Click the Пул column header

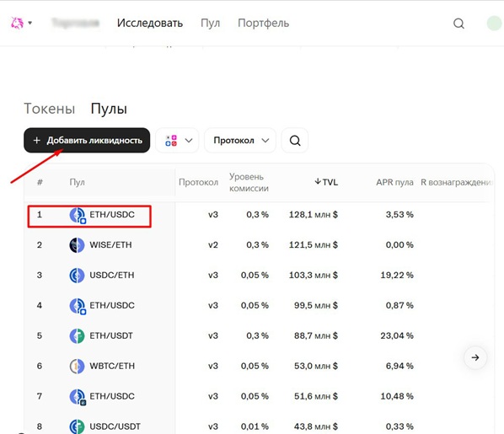(78, 182)
